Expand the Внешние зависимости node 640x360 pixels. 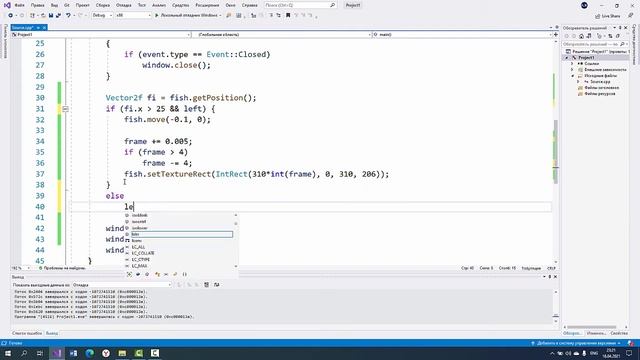pos(572,70)
